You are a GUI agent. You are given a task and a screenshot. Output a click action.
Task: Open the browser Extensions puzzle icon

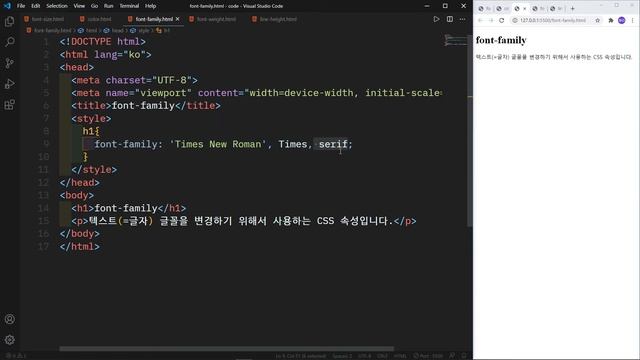point(611,20)
